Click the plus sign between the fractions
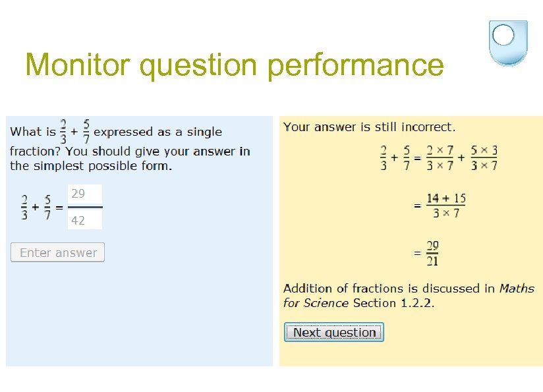Image resolution: width=543 pixels, height=392 pixels. [x=34, y=206]
